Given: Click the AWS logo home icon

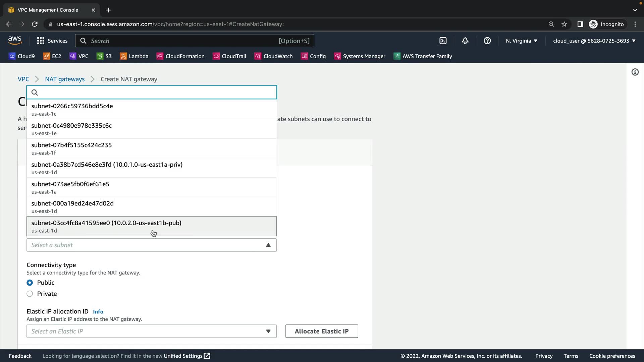Looking at the screenshot, I should pos(15,41).
